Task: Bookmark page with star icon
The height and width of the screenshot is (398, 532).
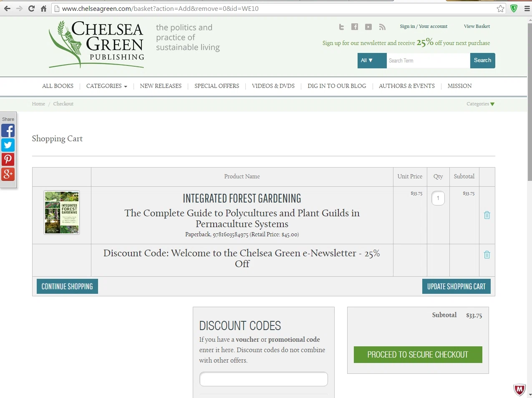Action: [500, 8]
